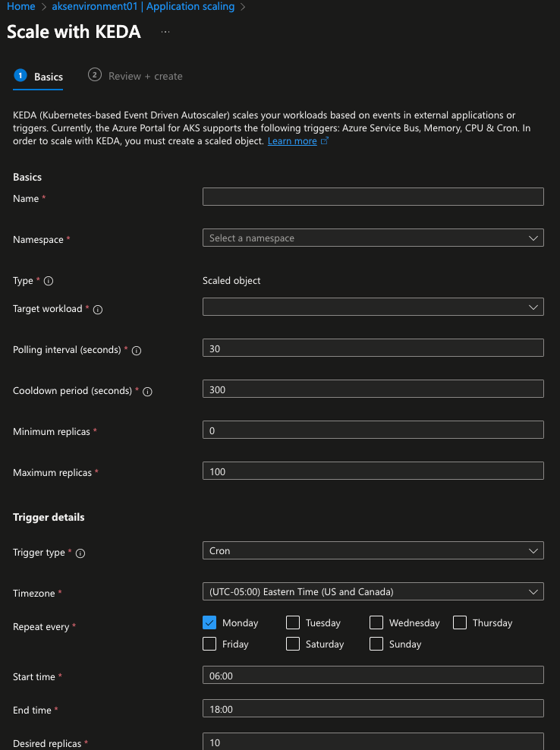Open the ellipsis menu next to page title
The image size is (560, 750).
click(165, 32)
